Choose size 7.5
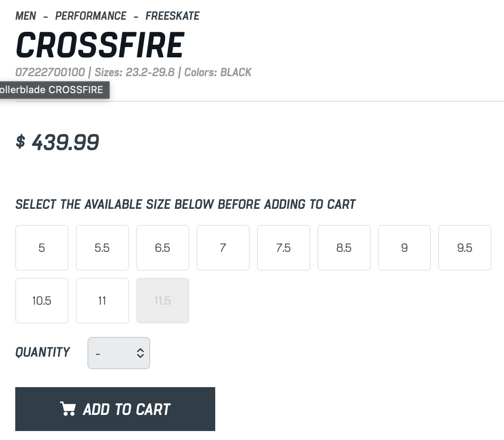Screen dimensions: 504x440 [283, 248]
